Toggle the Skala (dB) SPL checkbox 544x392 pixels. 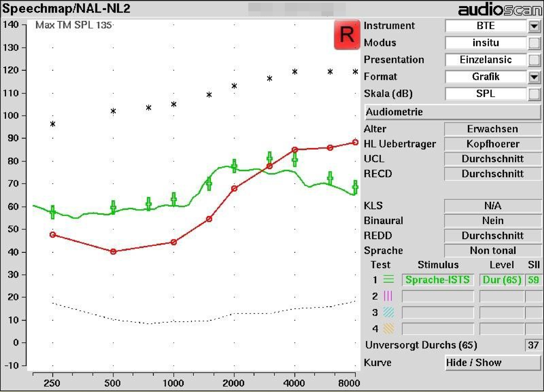coord(534,94)
